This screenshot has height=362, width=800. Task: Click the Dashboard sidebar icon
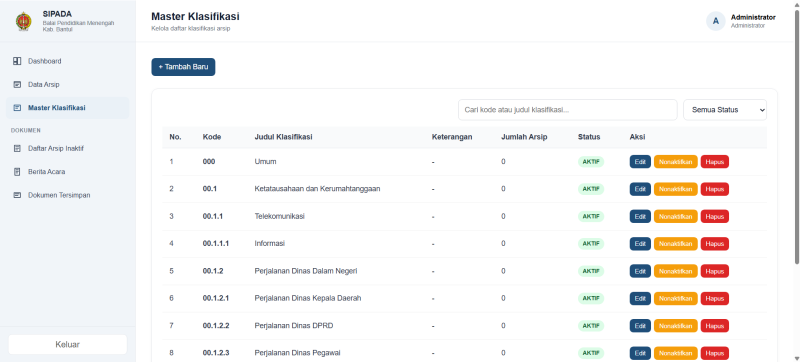[17, 61]
